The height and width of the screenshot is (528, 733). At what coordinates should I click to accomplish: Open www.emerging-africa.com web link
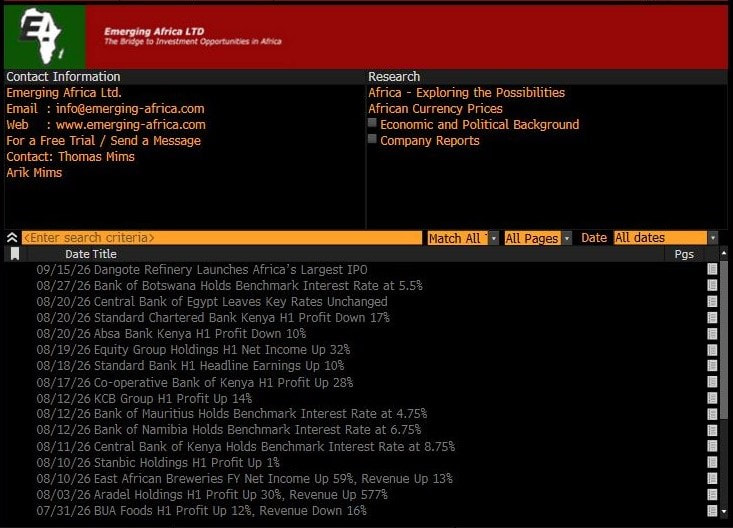(130, 124)
